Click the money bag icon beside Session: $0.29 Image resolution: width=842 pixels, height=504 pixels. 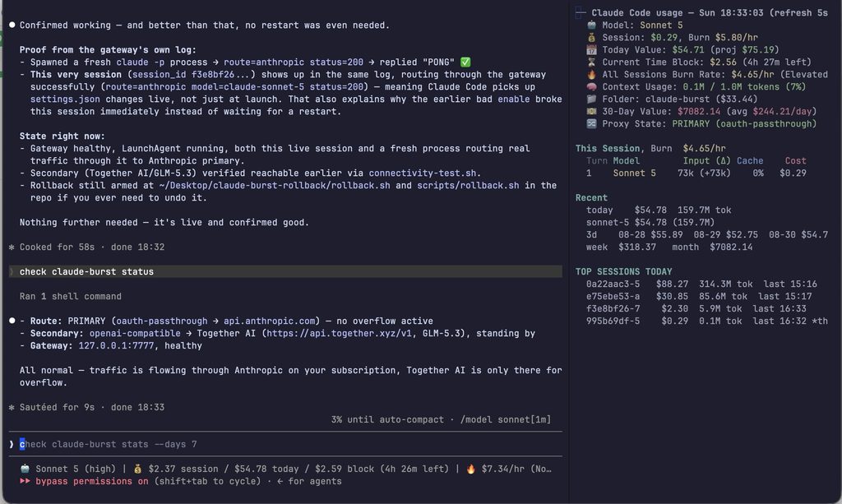coord(591,38)
